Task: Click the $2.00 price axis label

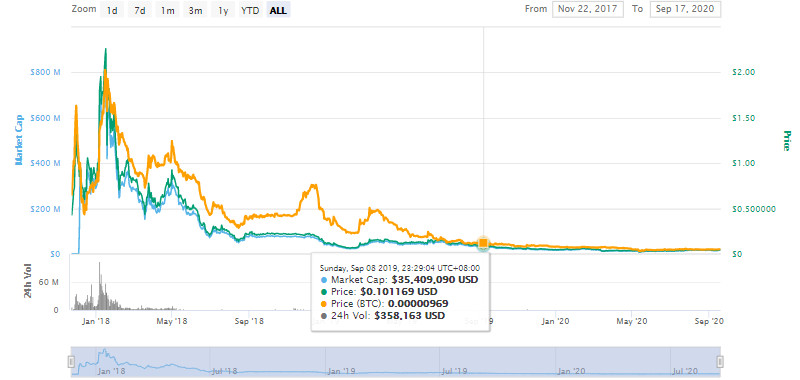Action: (743, 72)
